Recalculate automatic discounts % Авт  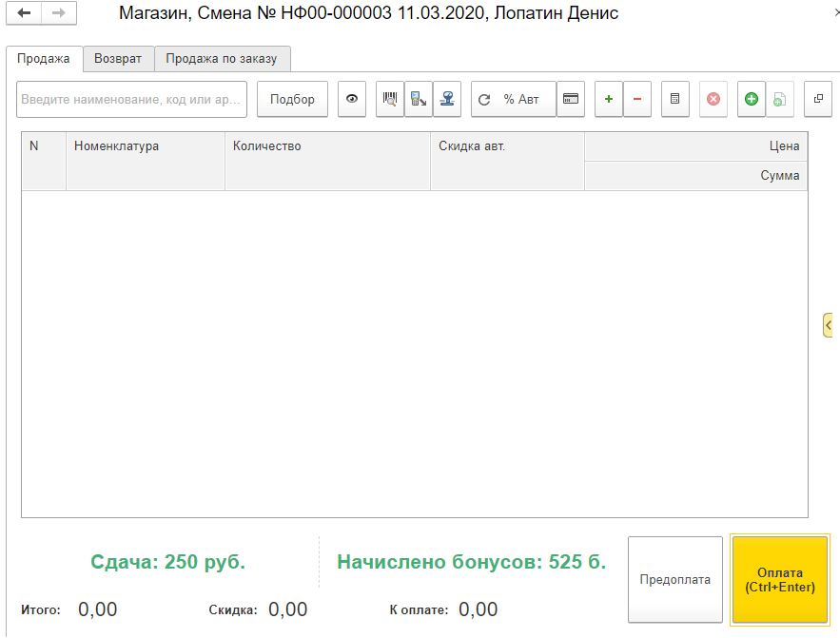click(513, 99)
